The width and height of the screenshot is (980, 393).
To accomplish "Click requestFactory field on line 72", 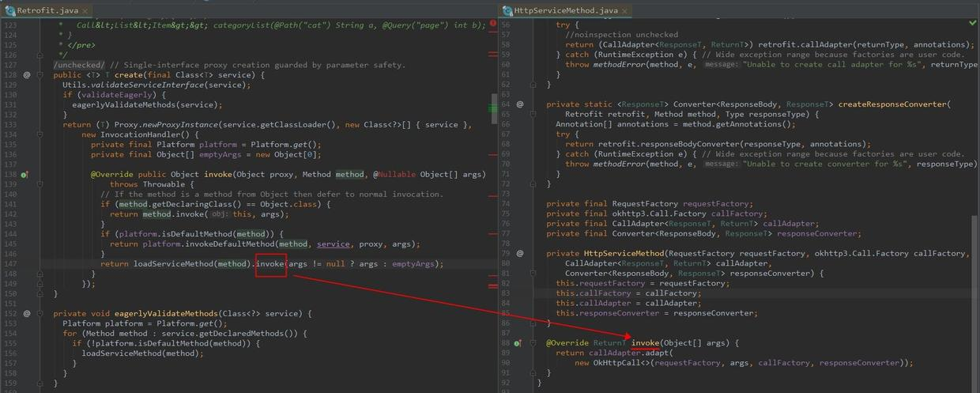I will [718, 204].
